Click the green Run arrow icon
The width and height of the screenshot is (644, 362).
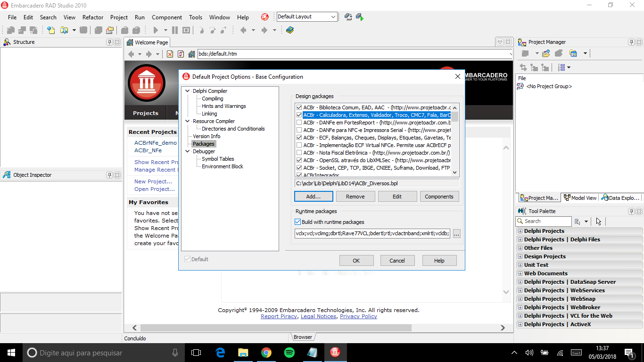pos(156,30)
